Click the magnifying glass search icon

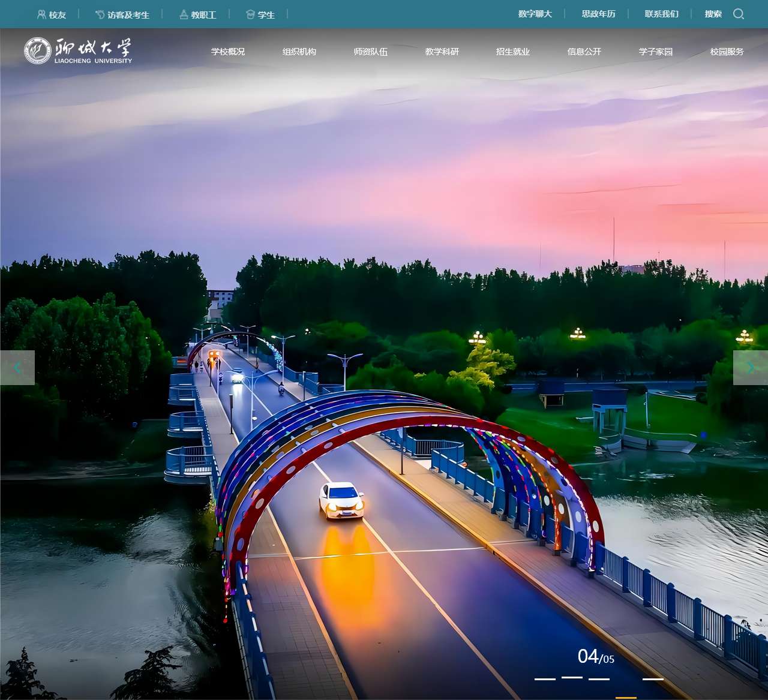(x=739, y=14)
